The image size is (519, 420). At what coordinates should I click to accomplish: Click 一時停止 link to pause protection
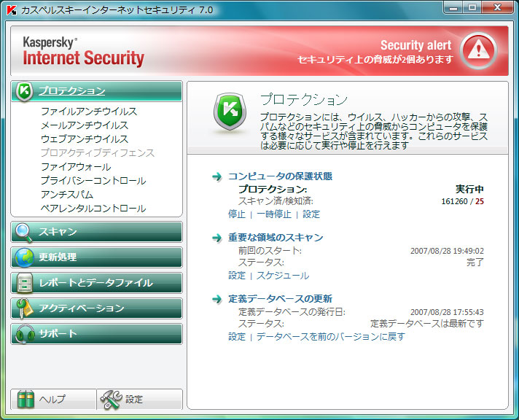[274, 214]
